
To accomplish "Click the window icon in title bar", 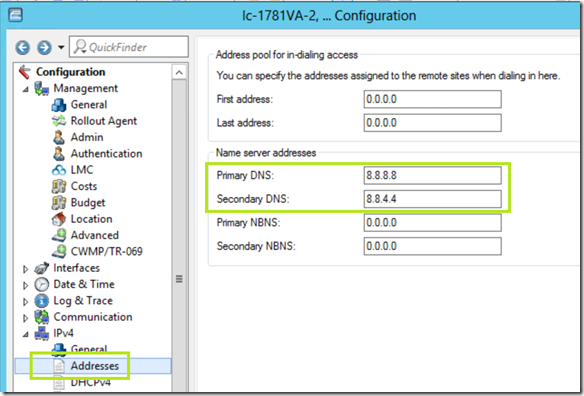I will tap(15, 15).
